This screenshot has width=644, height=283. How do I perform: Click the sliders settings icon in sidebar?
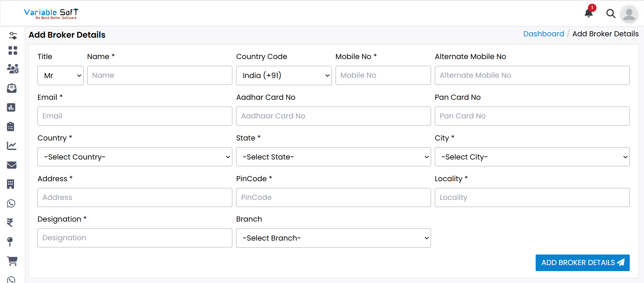click(13, 36)
